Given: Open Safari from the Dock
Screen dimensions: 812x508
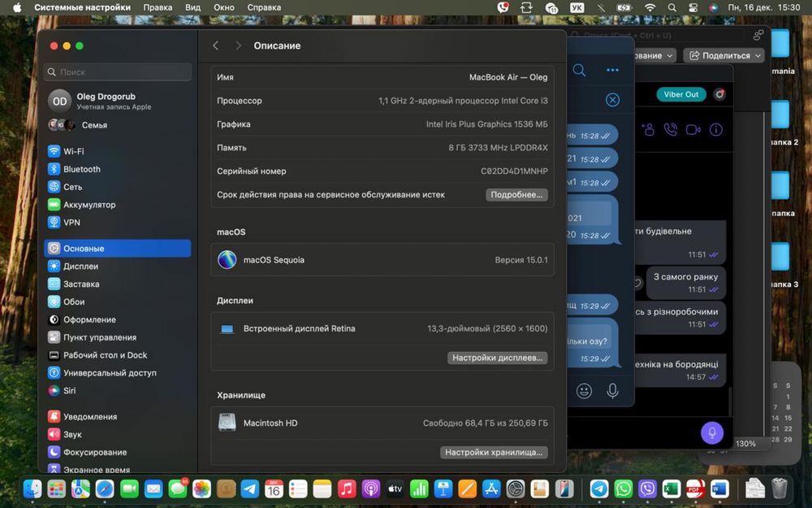Looking at the screenshot, I should 105,488.
